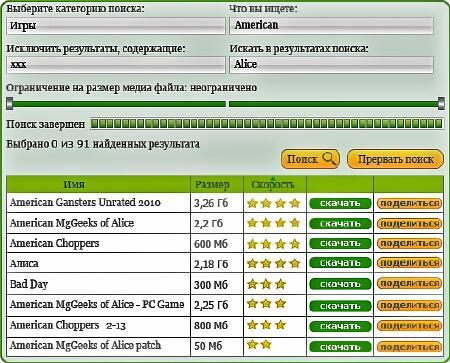450x363 pixels.
Task: Share American Gansters Unrated 2010
Action: pos(409,203)
